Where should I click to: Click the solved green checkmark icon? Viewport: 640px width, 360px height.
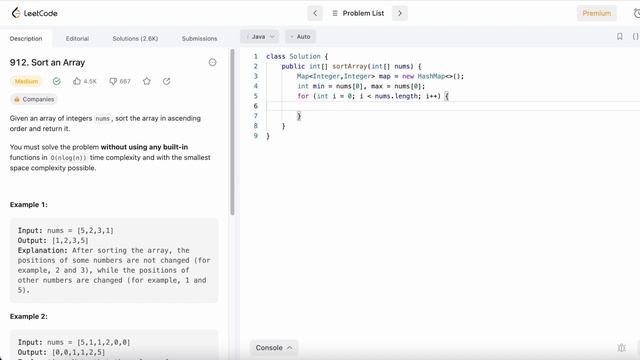57,81
